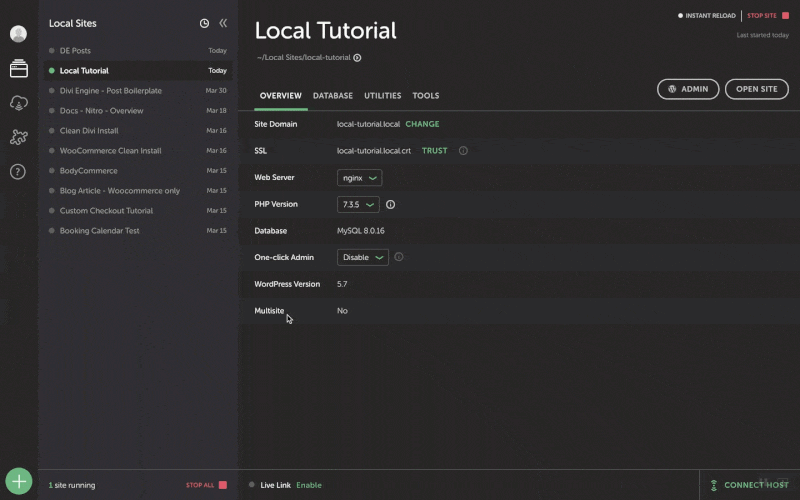The image size is (800, 500).
Task: Click Stop All sites text
Action: 200,485
